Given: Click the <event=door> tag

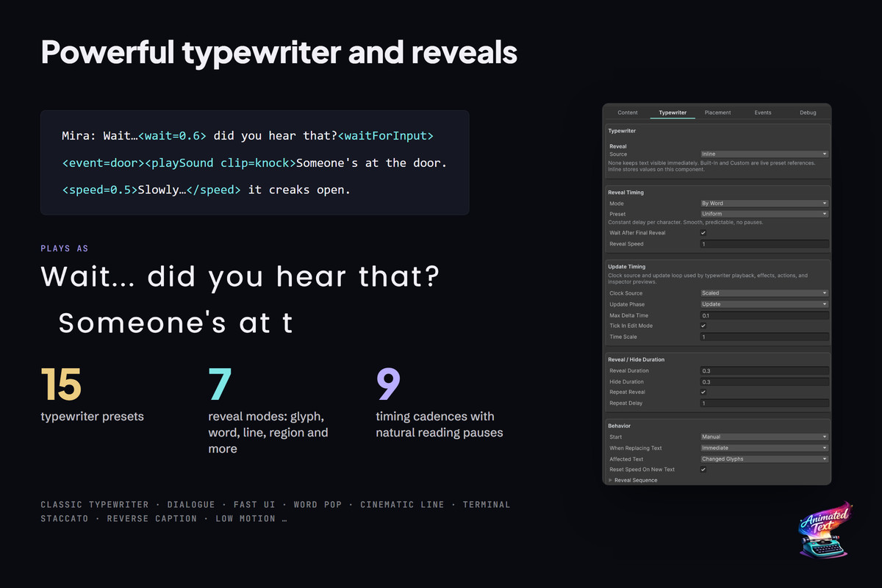Looking at the screenshot, I should pyautogui.click(x=104, y=163).
